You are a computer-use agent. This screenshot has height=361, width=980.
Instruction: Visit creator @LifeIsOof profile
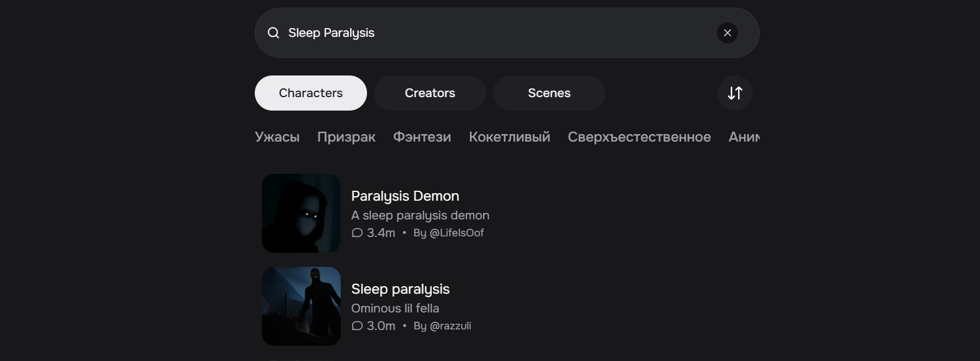tap(456, 233)
